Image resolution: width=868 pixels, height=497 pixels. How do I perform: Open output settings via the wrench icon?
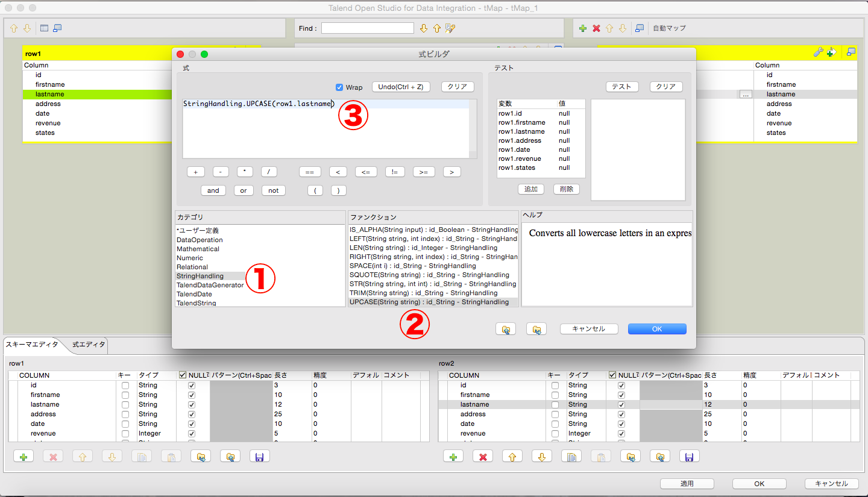(818, 52)
